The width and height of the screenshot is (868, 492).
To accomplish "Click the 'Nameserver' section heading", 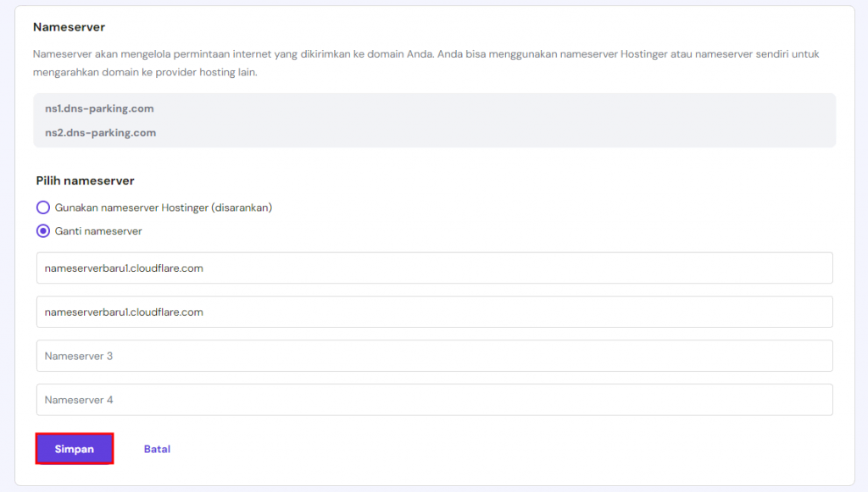I will [x=69, y=28].
